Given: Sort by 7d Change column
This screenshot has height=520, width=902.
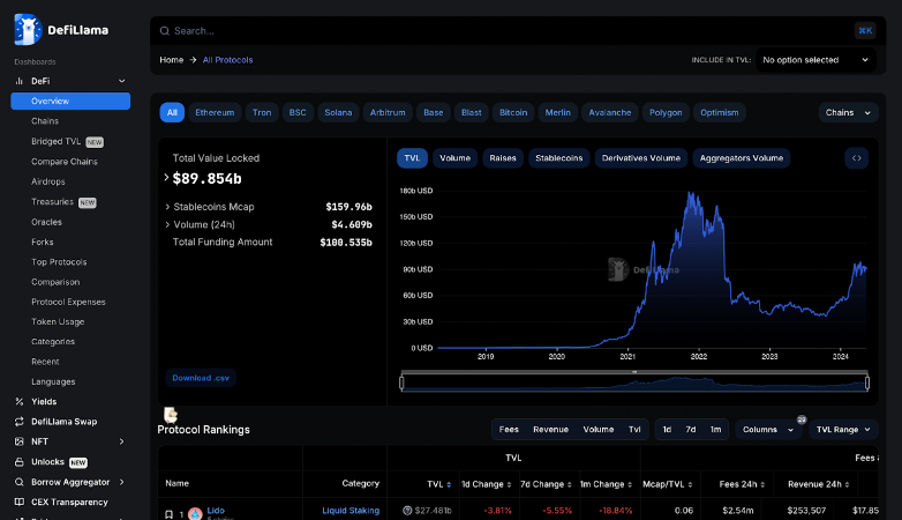Looking at the screenshot, I should [569, 485].
